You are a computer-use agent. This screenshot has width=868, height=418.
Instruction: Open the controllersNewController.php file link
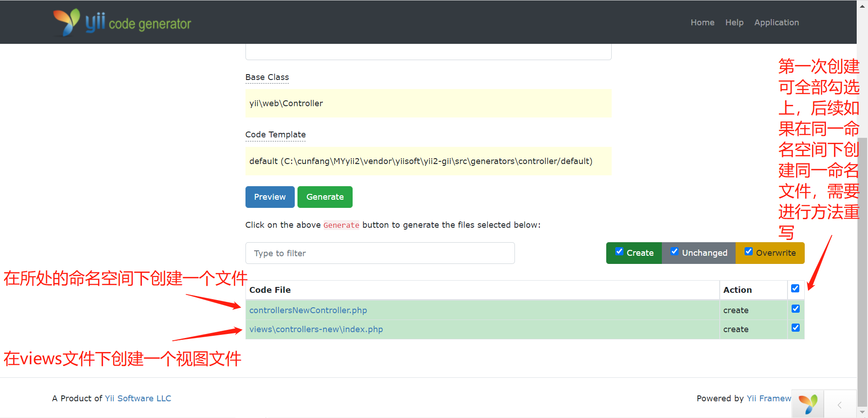[x=308, y=310]
